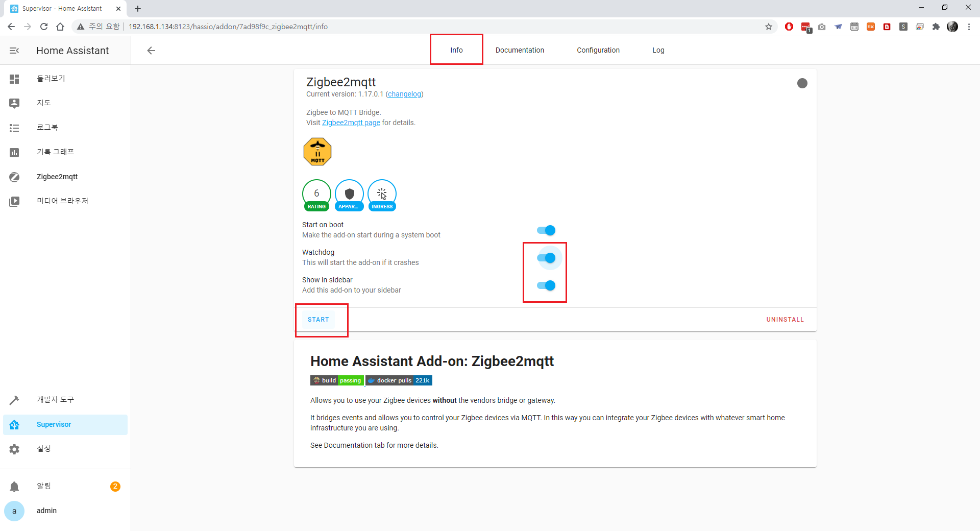Switch to the Log tab

coord(658,50)
